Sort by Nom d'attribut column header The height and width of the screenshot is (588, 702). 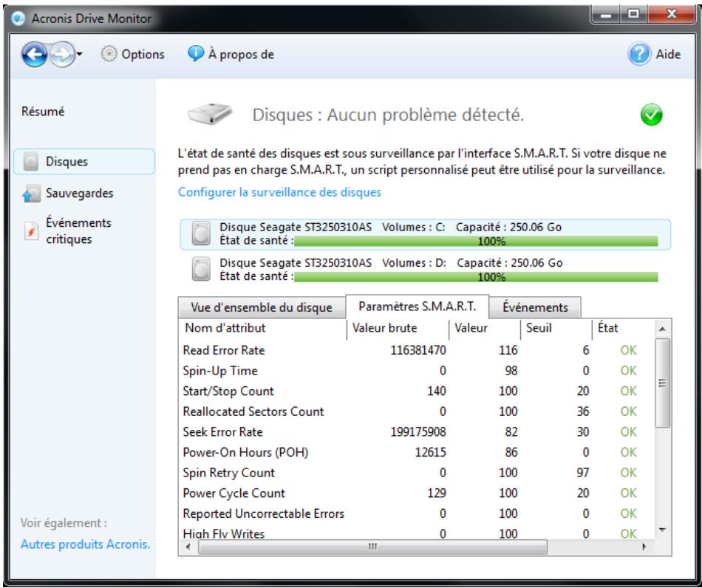click(263, 329)
